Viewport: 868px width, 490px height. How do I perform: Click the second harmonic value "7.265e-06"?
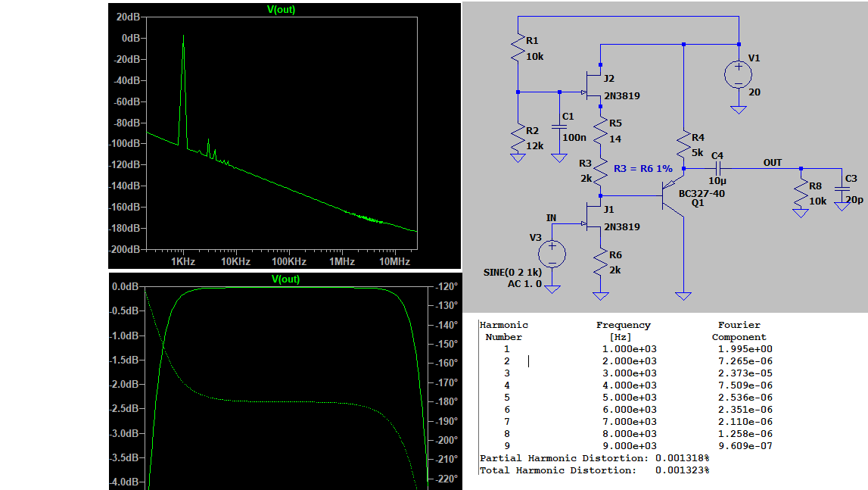click(x=745, y=360)
